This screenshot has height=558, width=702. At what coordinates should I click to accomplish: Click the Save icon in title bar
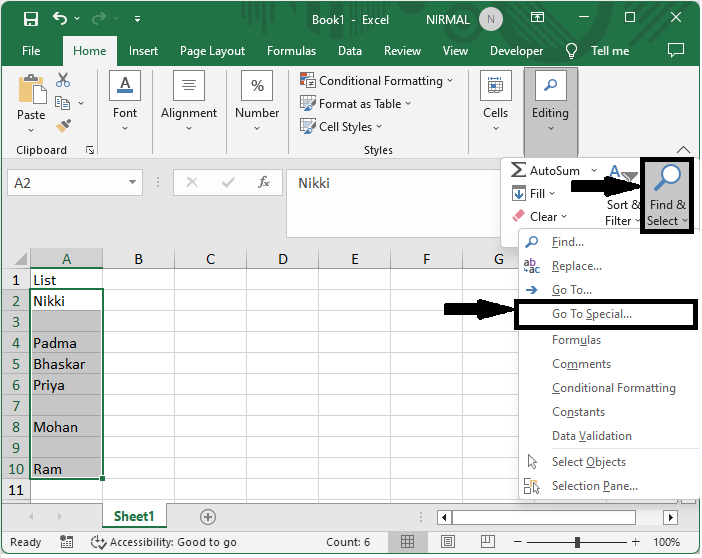pyautogui.click(x=31, y=19)
